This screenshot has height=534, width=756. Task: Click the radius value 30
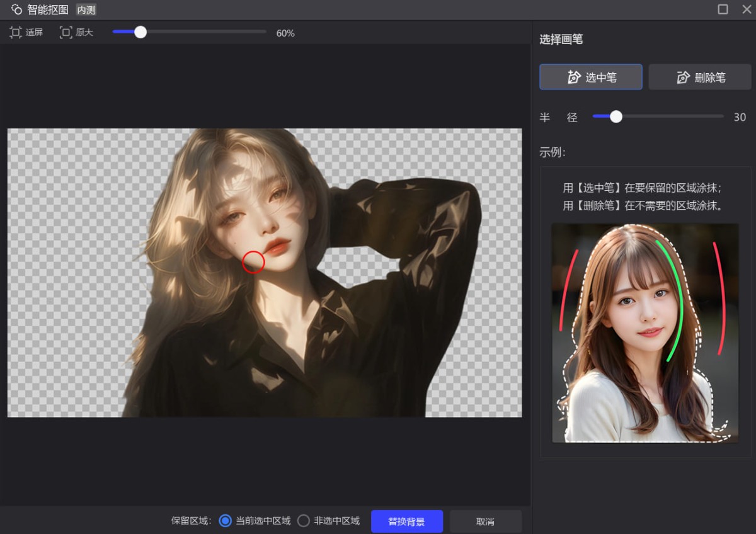[740, 117]
